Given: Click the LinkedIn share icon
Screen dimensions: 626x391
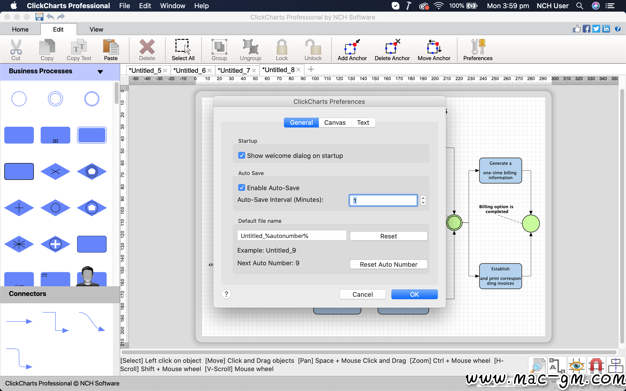Looking at the screenshot, I should 606,29.
